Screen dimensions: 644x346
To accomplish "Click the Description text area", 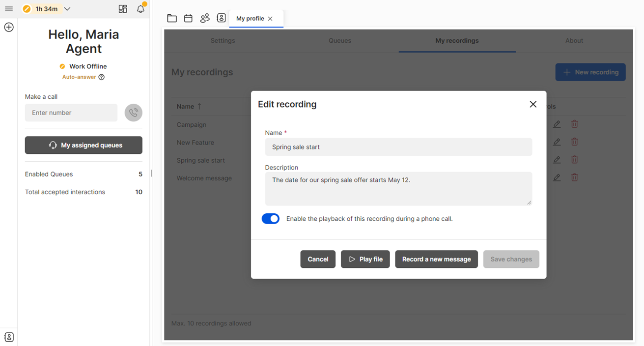I will coord(398,189).
